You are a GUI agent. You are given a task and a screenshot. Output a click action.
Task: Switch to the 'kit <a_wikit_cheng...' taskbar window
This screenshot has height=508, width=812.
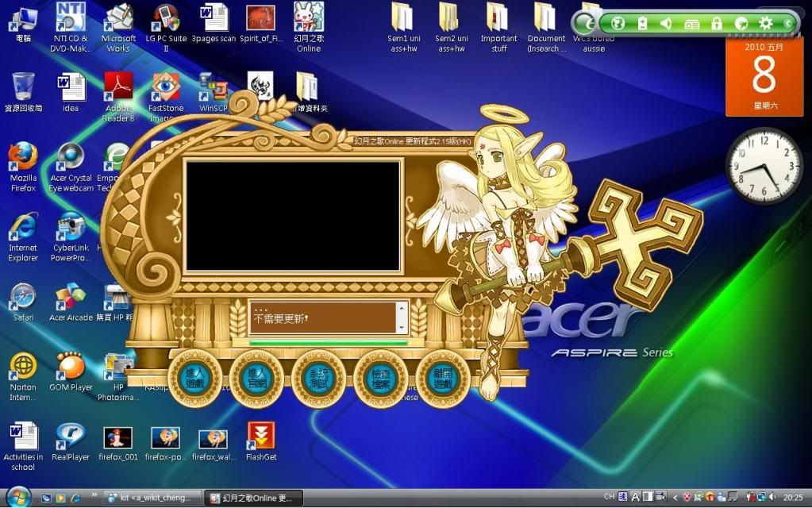[x=152, y=498]
